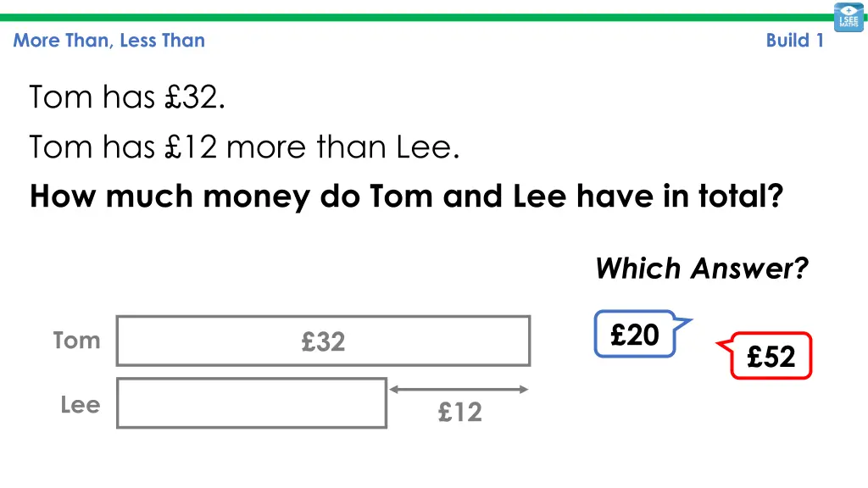Click the pointer tail of the £20 bubble

pos(683,324)
